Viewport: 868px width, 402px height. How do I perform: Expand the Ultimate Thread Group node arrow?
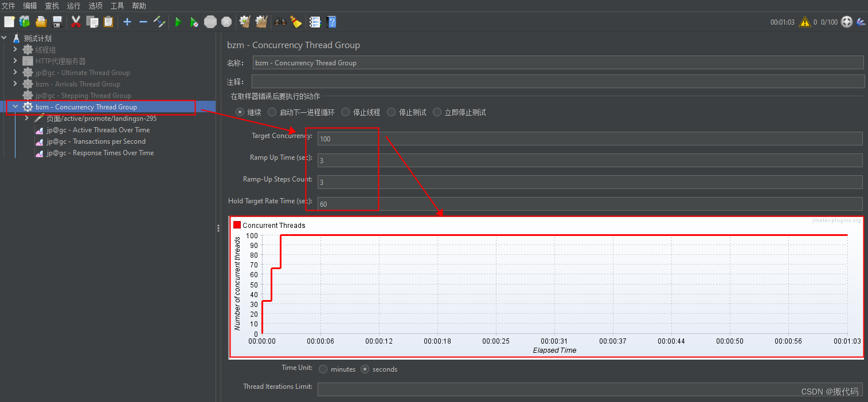(15, 73)
